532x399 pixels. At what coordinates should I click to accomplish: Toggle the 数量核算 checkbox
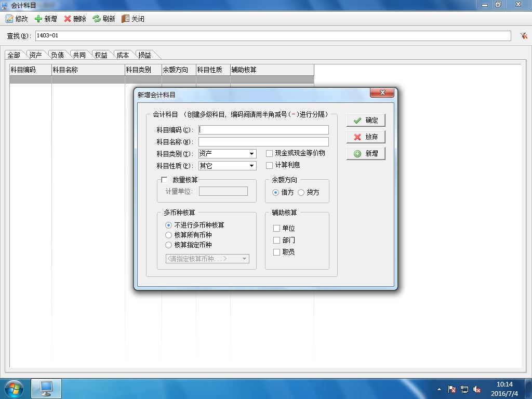(x=165, y=180)
